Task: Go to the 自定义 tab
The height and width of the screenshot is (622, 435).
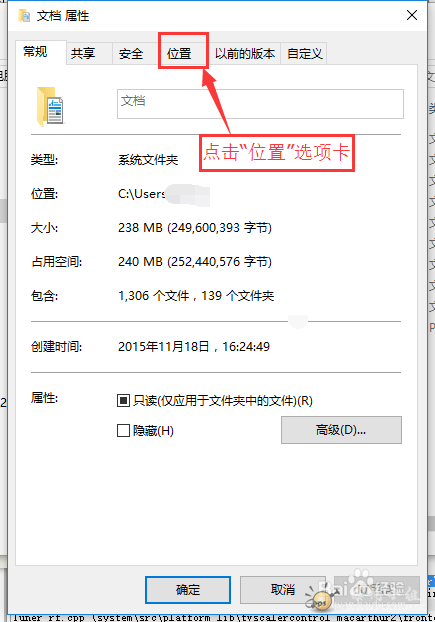Action: point(305,53)
